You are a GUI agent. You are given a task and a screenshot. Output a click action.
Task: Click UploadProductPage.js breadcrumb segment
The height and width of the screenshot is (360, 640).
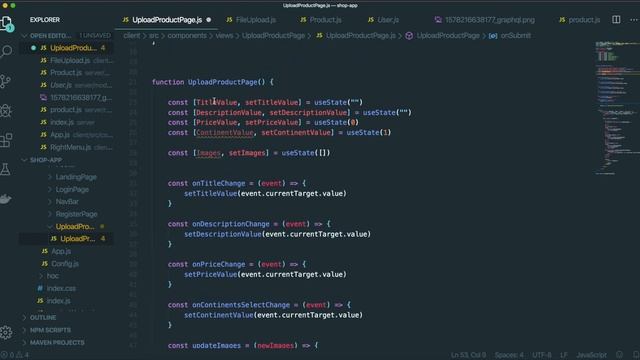(361, 36)
